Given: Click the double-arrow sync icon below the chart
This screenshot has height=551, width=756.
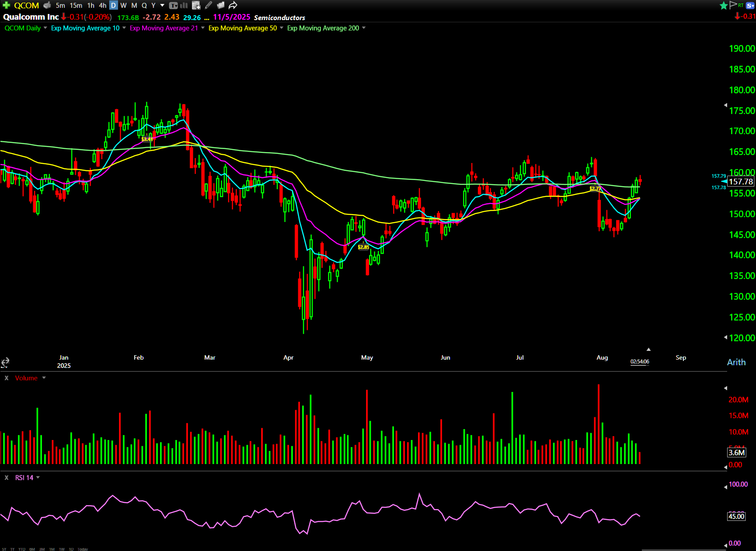Looking at the screenshot, I should pos(5,362).
